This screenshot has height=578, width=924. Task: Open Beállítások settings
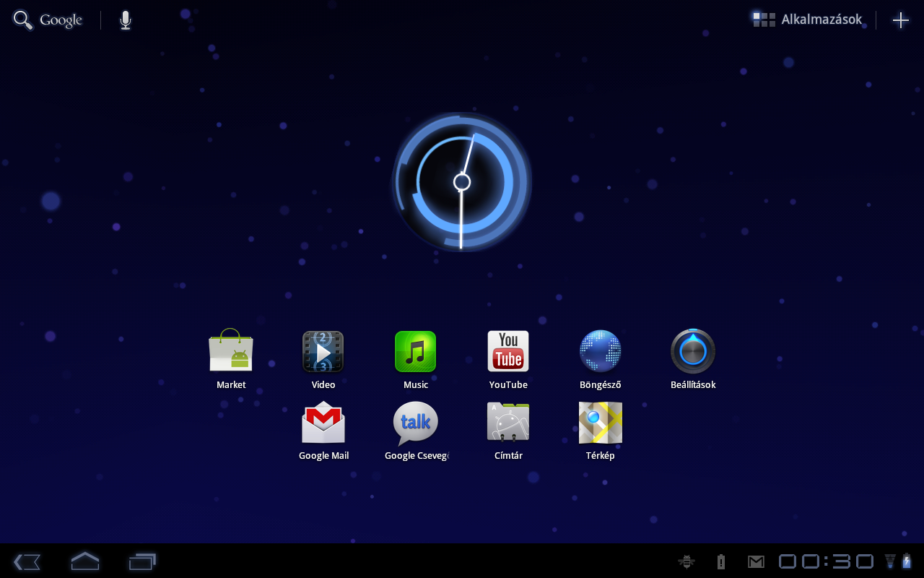tap(693, 359)
